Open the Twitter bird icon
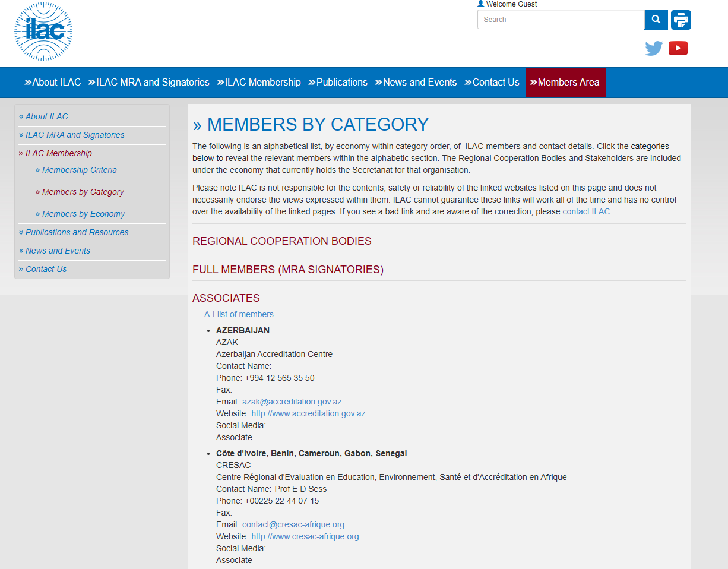 pyautogui.click(x=654, y=48)
